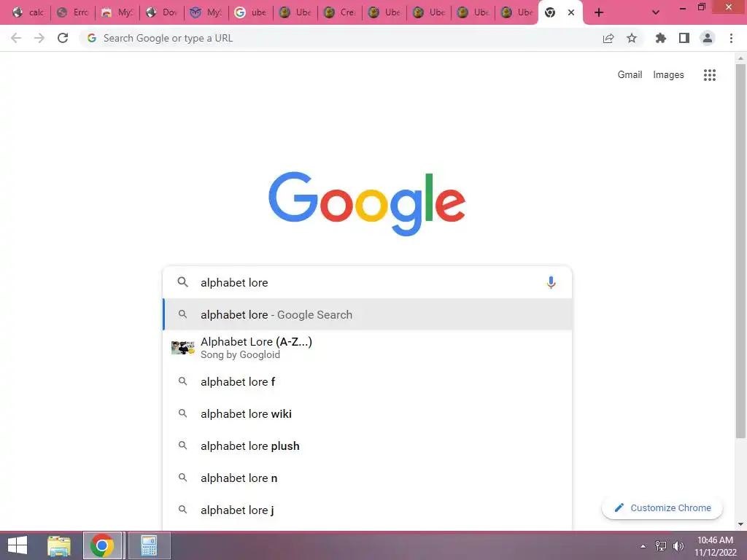Open the Gmail link

[630, 75]
